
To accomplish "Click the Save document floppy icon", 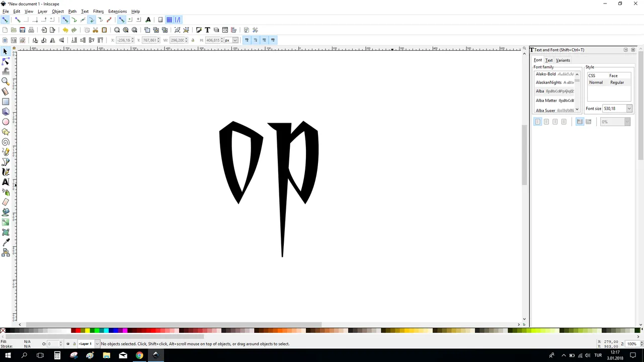I will (22, 30).
